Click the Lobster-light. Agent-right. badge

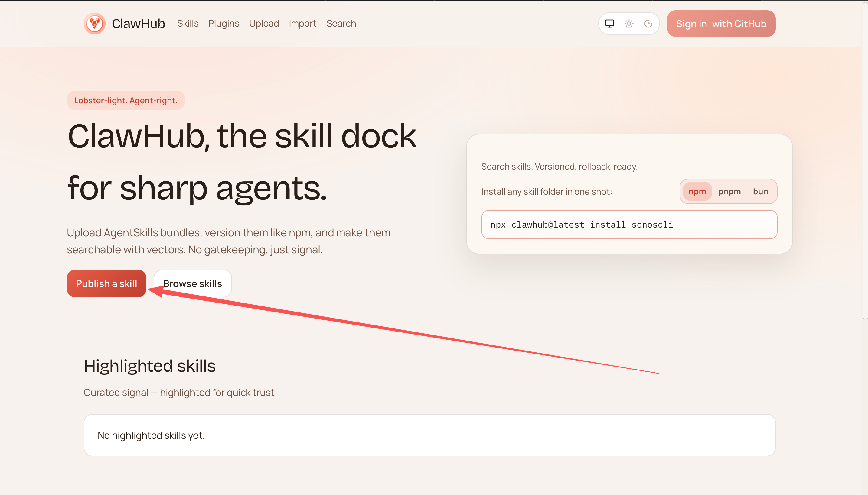click(126, 100)
